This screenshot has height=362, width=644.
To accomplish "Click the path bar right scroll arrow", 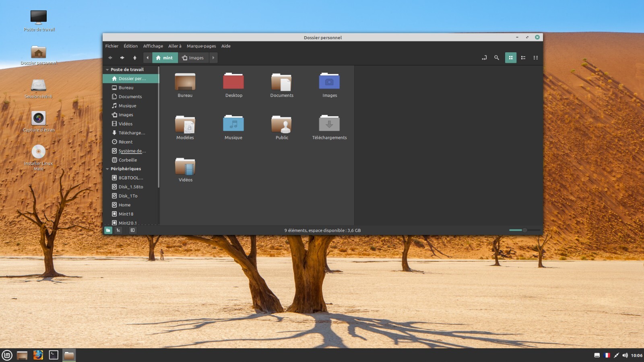I will pyautogui.click(x=213, y=58).
